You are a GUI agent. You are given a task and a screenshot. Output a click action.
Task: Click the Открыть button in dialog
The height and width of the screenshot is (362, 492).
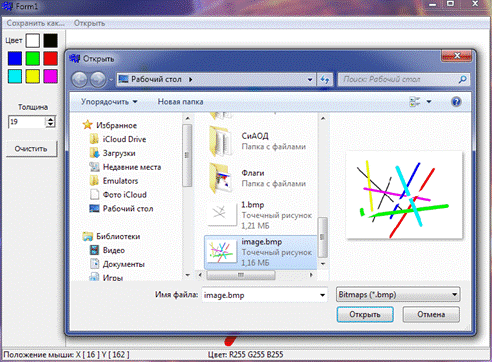(x=365, y=314)
